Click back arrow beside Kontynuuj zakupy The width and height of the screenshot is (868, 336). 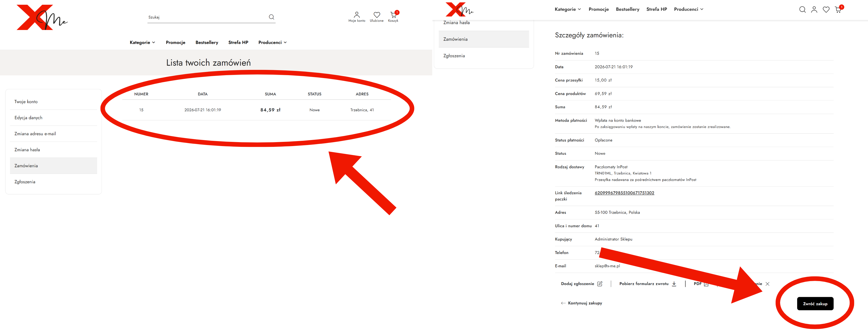[563, 303]
